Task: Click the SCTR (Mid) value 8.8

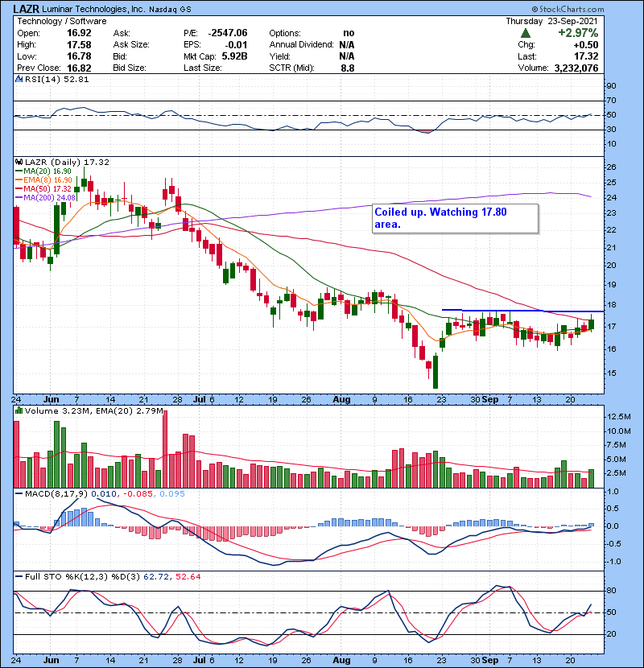Action: pos(348,68)
